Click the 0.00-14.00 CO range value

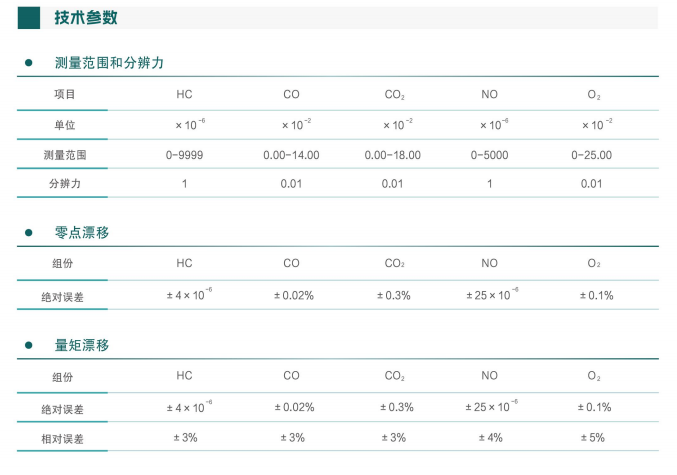[291, 155]
